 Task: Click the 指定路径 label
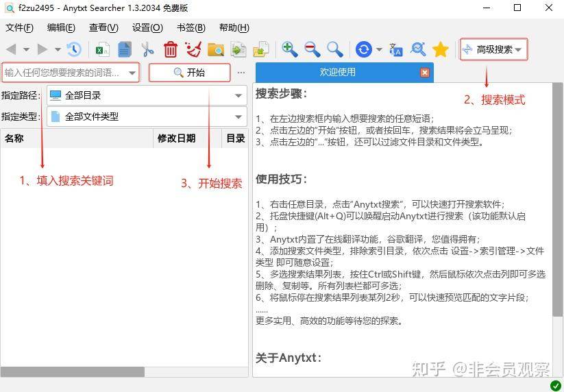pyautogui.click(x=21, y=95)
